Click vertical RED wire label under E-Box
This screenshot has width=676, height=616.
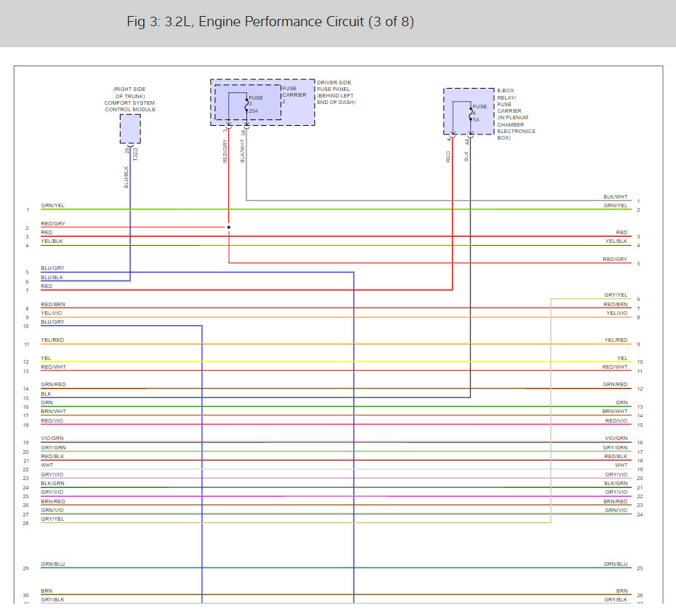(448, 156)
